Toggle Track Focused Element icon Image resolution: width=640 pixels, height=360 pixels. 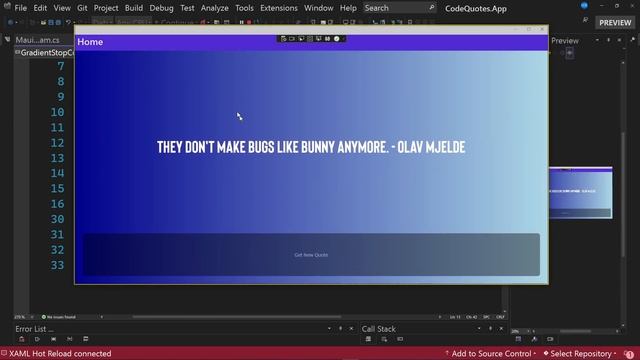point(318,39)
